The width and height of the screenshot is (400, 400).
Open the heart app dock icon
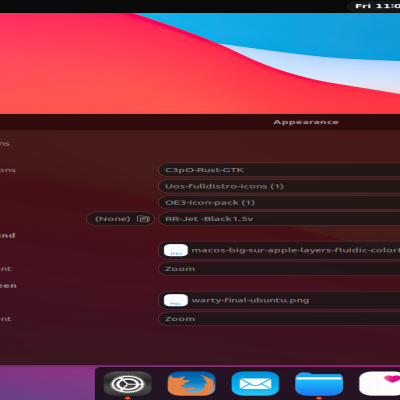pos(380,384)
